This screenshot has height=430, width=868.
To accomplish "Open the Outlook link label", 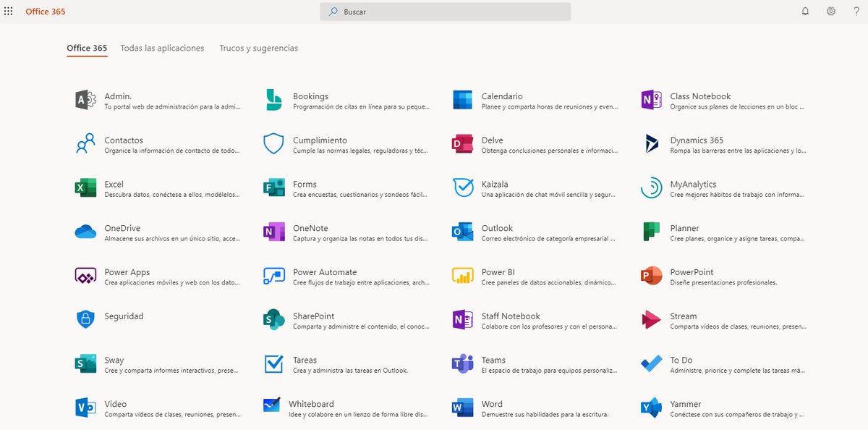I will (x=497, y=228).
